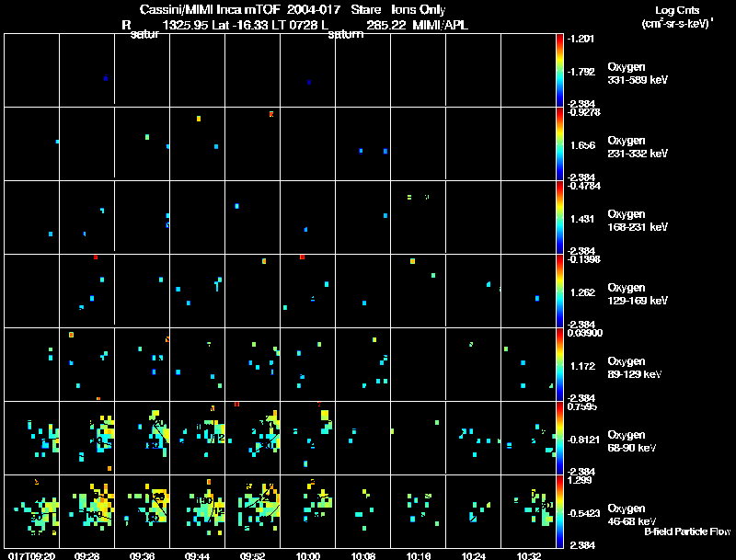736x560 pixels.
Task: Click the '09:44' time axis label
Action: 198,555
